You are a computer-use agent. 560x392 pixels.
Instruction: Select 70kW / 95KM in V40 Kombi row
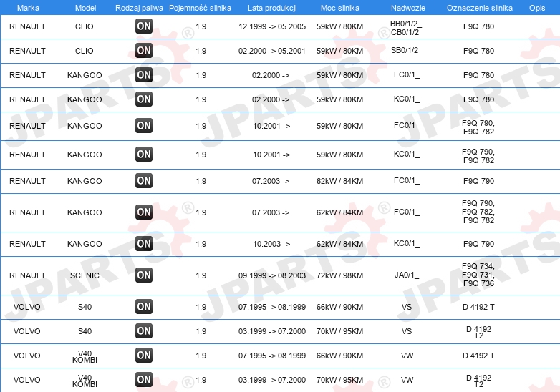point(339,380)
